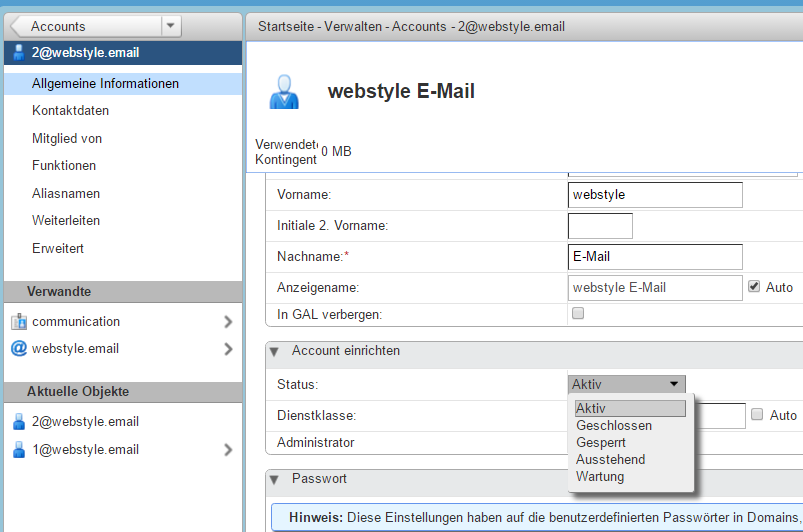Select Gesperrt from the status list

(600, 443)
